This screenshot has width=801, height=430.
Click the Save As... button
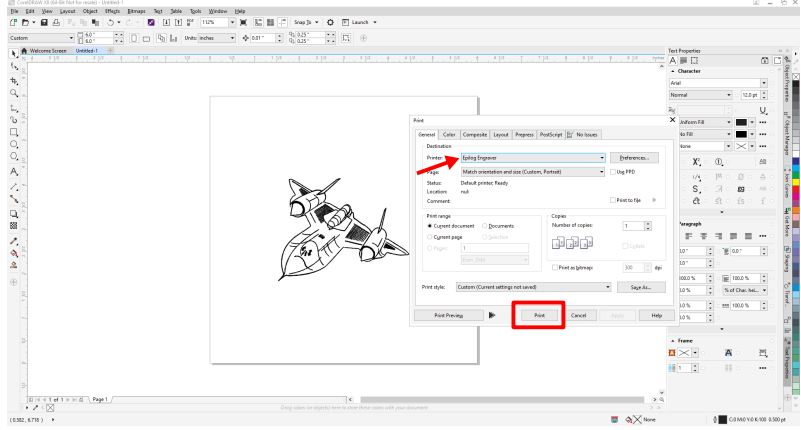(641, 287)
